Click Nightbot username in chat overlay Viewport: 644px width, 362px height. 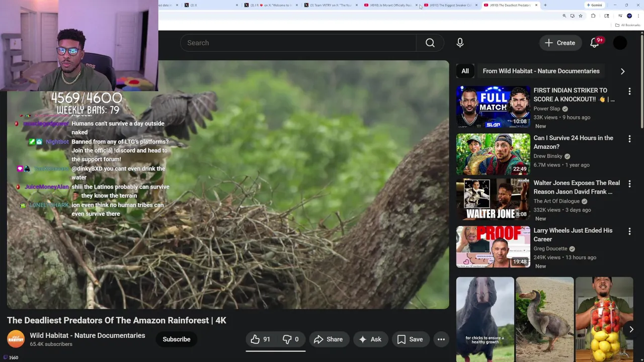[x=57, y=142]
